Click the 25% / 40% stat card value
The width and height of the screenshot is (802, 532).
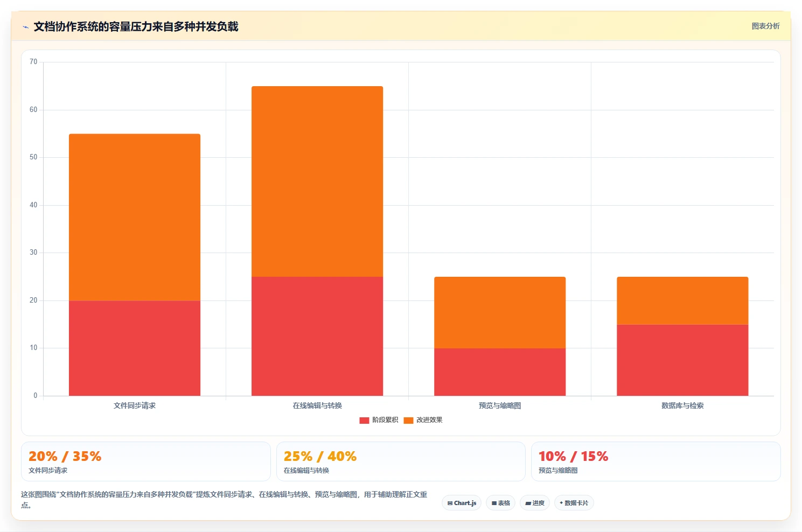click(320, 457)
